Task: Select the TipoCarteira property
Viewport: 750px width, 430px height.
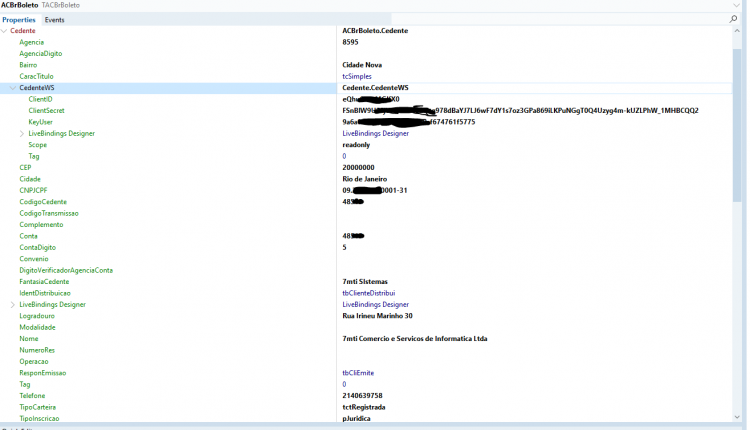Action: [x=38, y=408]
